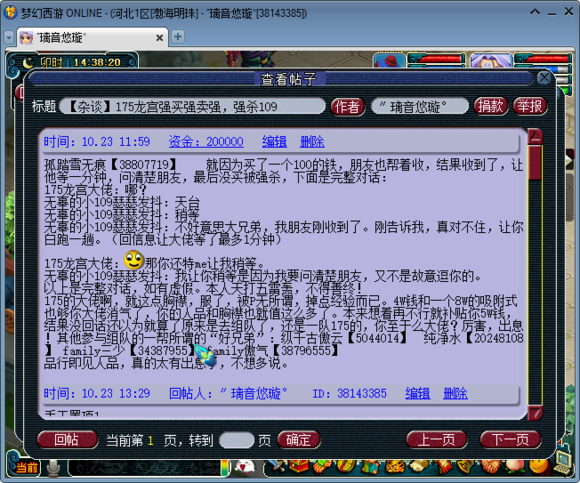
Task: Click the 当前 chat channel tab
Action: (27, 468)
